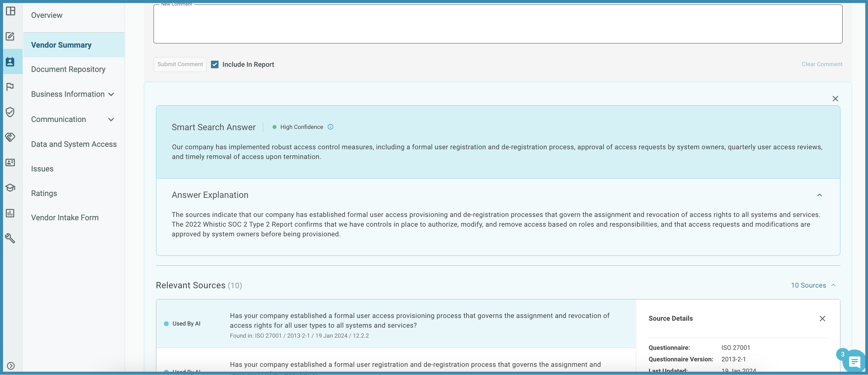
Task: Click the Submit Comment button
Action: (x=180, y=64)
